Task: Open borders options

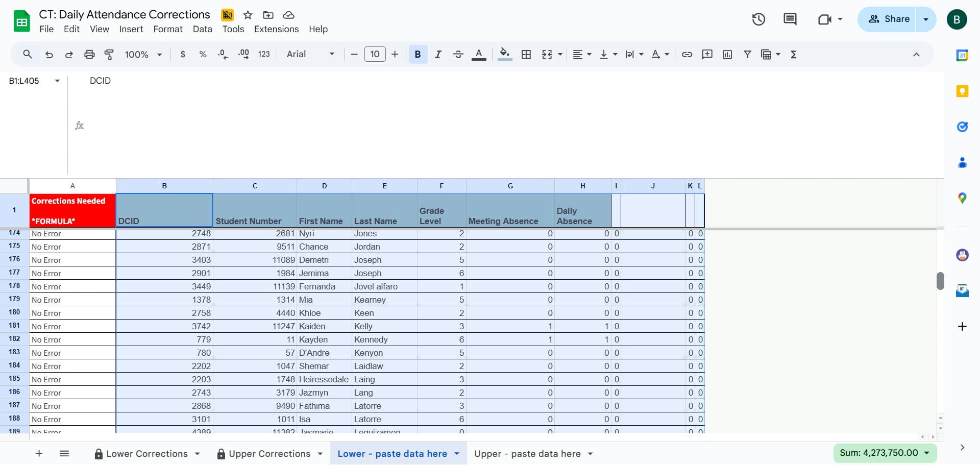Action: coord(526,54)
